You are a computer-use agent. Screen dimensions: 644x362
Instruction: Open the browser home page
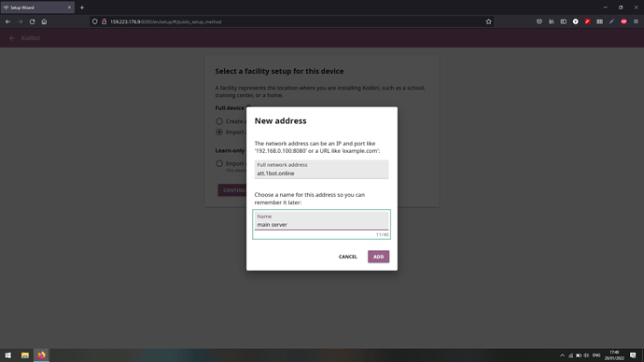pos(44,21)
